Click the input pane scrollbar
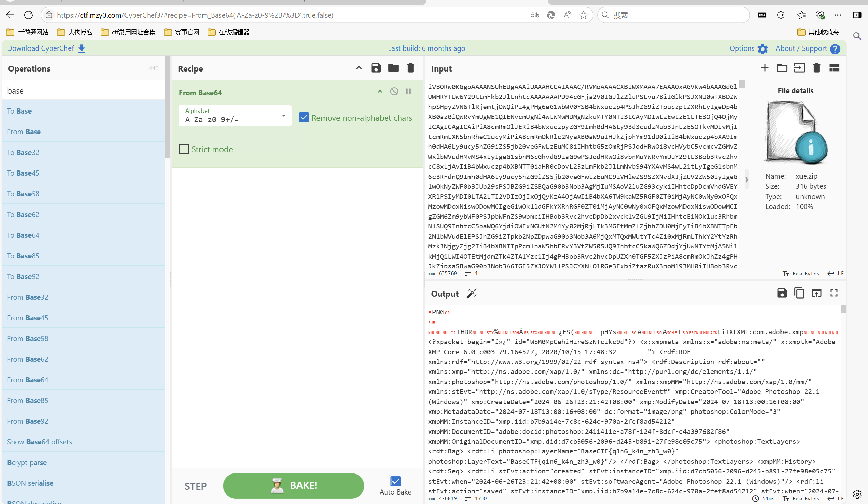The height and width of the screenshot is (504, 868). click(741, 84)
